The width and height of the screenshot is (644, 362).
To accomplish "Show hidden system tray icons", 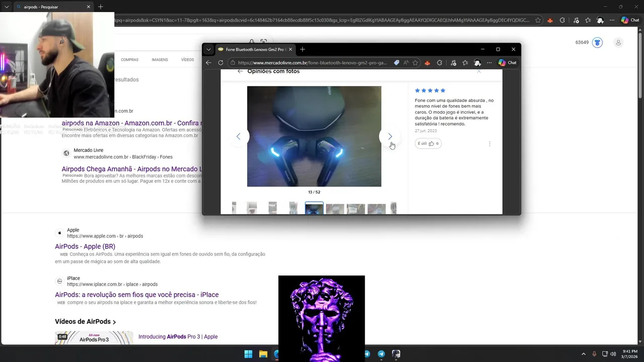I will point(584,354).
